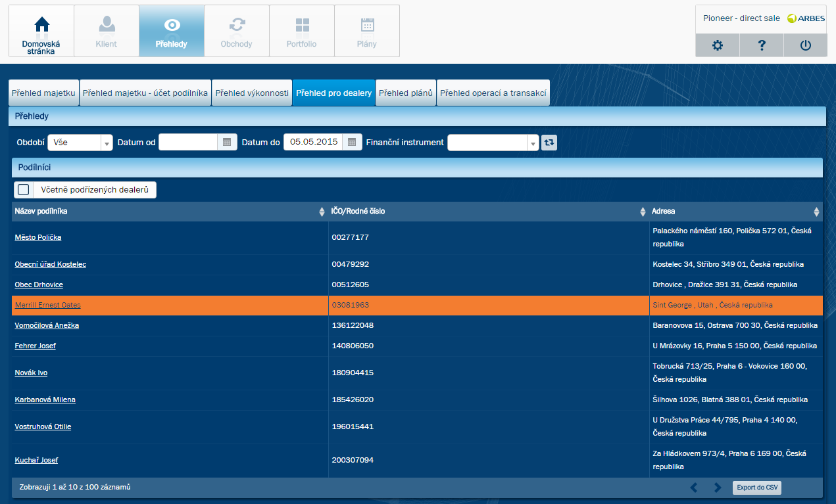
Task: Open help question mark icon
Action: 762,45
